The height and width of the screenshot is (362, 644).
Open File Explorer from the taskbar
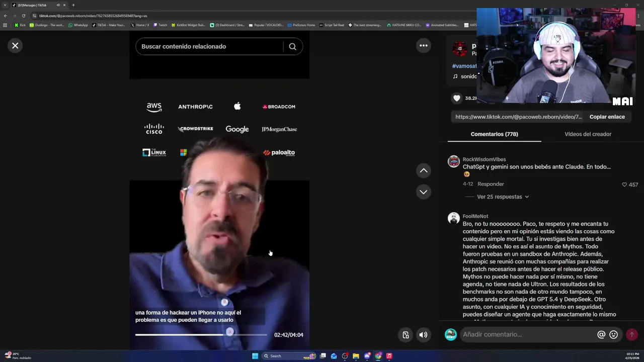tap(356, 356)
